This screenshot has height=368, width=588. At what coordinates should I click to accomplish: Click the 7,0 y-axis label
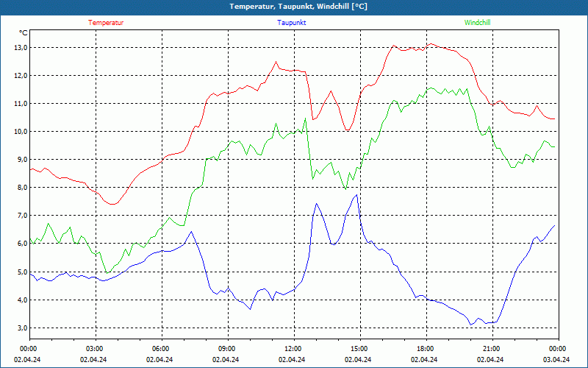[x=22, y=216]
